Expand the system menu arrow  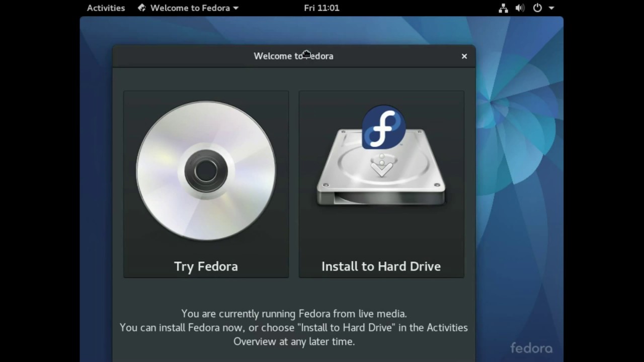click(x=551, y=8)
